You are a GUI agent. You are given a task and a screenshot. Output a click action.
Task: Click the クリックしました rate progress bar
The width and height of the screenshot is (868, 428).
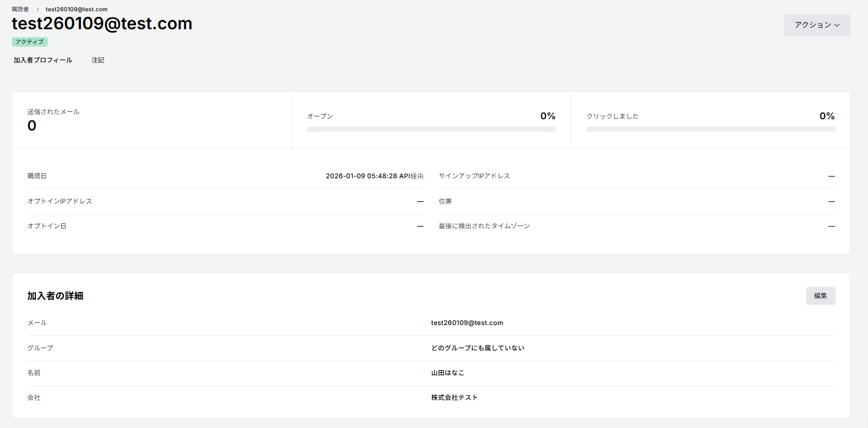tap(710, 129)
